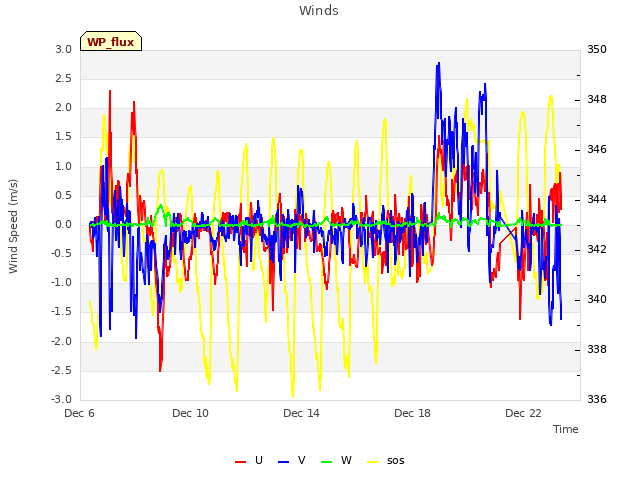
Task: Click the 340 right axis value
Action: (597, 299)
